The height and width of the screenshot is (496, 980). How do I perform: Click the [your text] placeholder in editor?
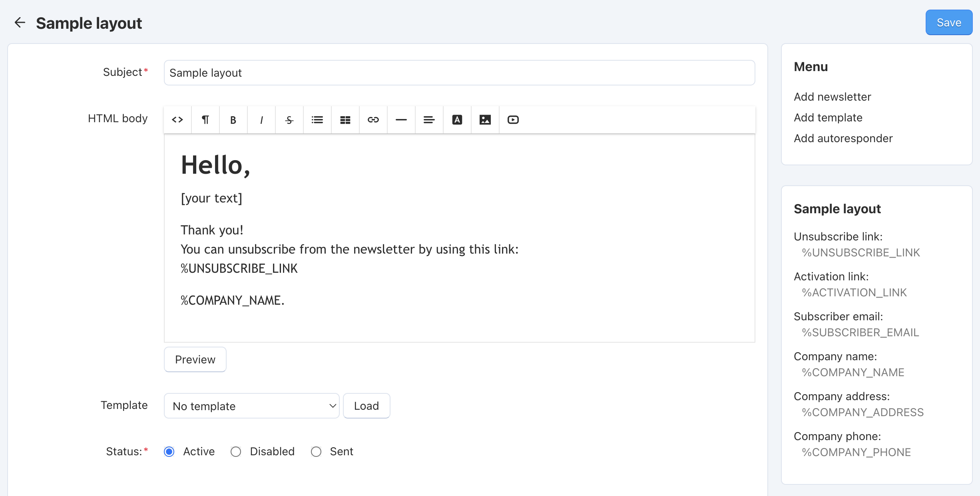point(211,198)
